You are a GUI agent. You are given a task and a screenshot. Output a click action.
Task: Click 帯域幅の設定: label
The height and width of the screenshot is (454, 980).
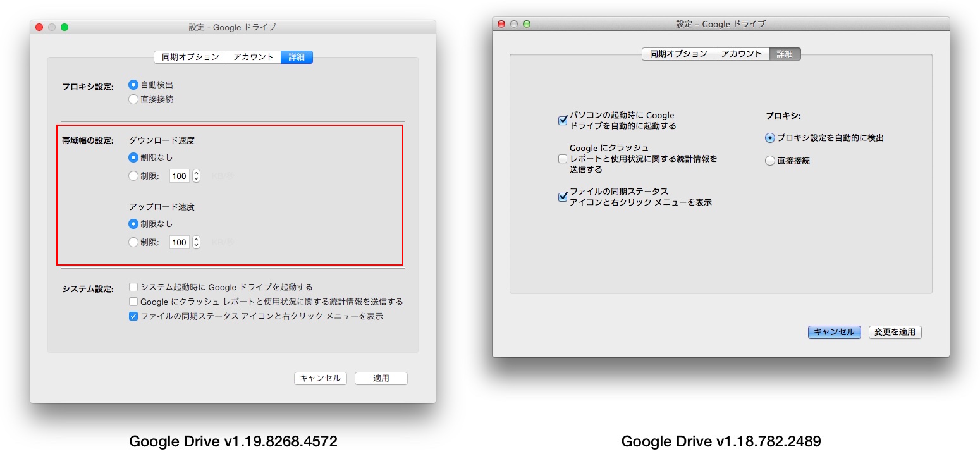pos(87,140)
